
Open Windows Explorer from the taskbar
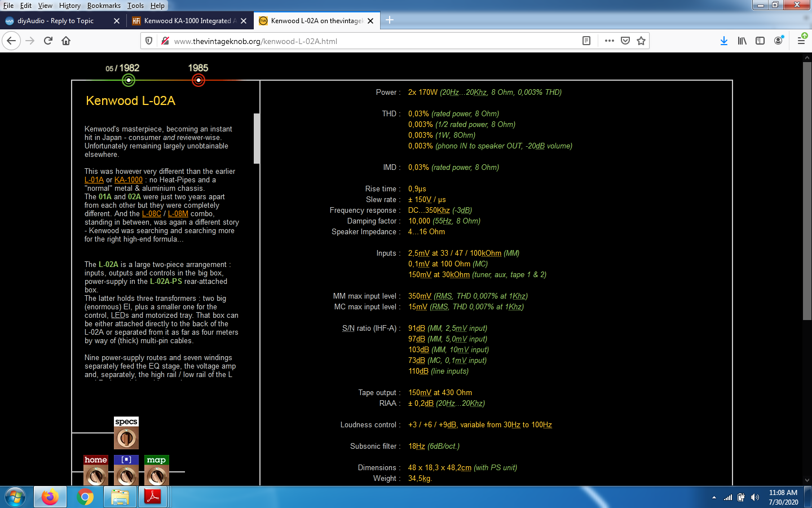(120, 497)
